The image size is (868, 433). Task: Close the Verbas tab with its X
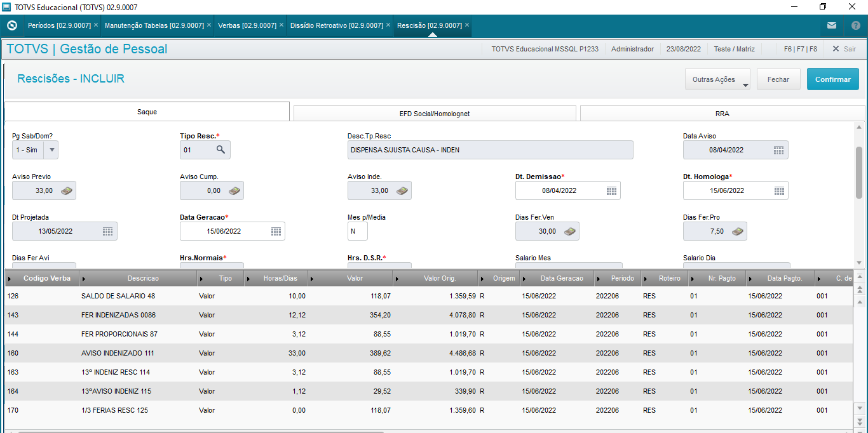click(x=281, y=25)
